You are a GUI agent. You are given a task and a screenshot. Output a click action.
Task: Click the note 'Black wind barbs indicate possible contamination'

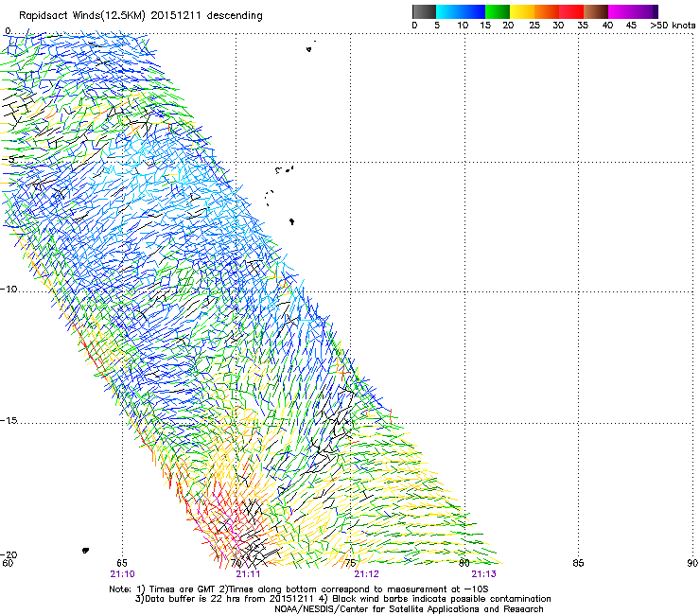[x=442, y=599]
